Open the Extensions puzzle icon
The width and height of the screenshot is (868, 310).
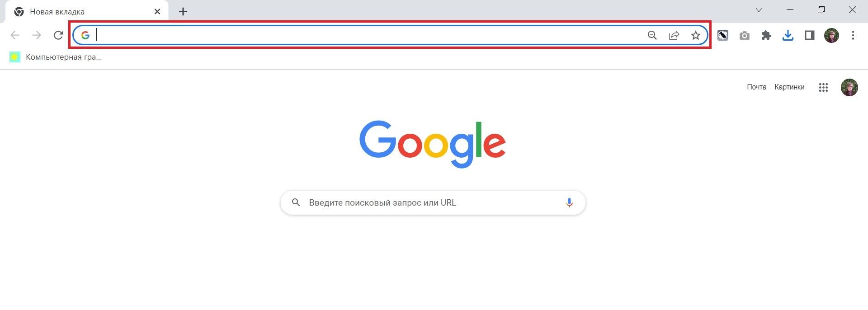766,35
